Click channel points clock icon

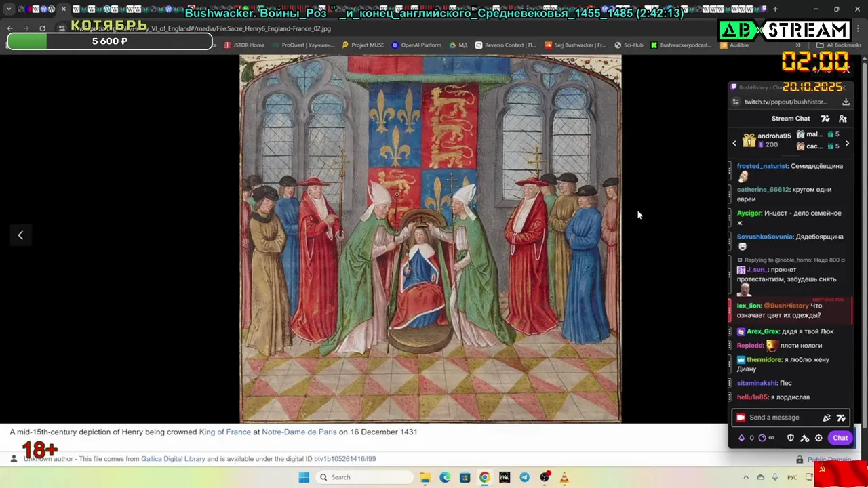tap(762, 438)
